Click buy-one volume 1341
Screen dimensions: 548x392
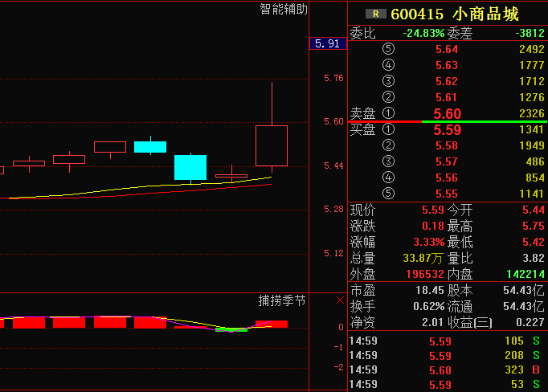click(x=532, y=129)
